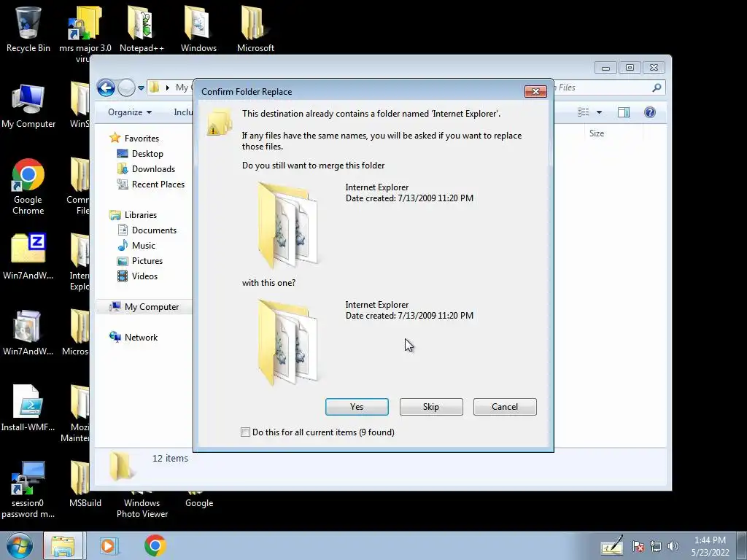Open the volume speaker tray icon

coord(673,546)
